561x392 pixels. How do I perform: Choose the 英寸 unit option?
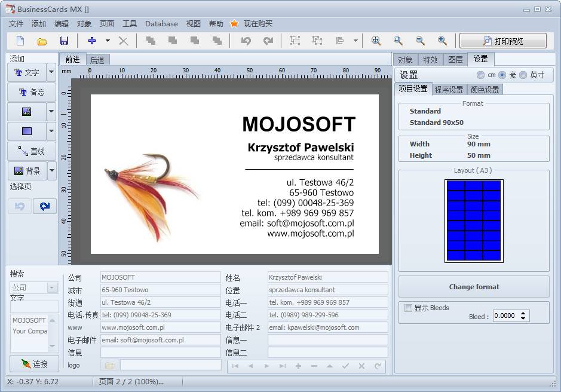pyautogui.click(x=523, y=75)
